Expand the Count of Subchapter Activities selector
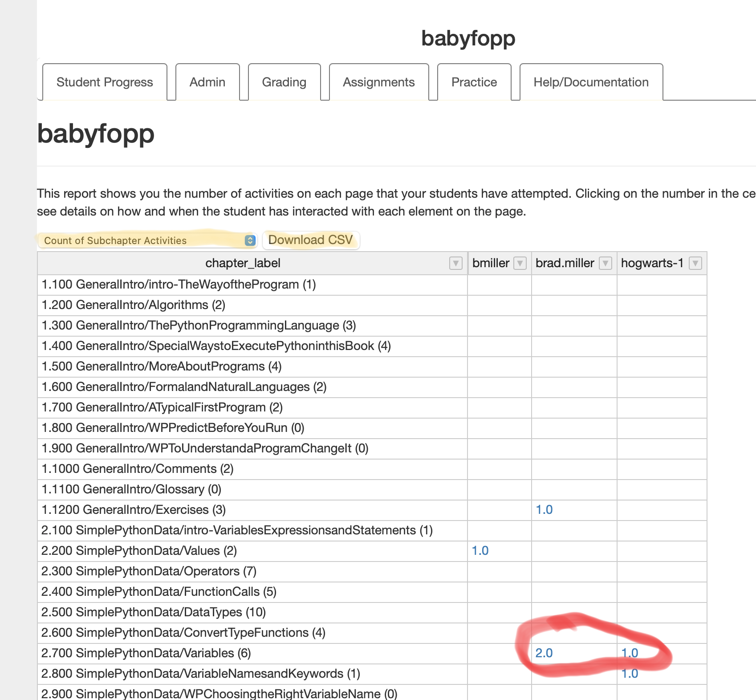The image size is (756, 700). point(147,240)
